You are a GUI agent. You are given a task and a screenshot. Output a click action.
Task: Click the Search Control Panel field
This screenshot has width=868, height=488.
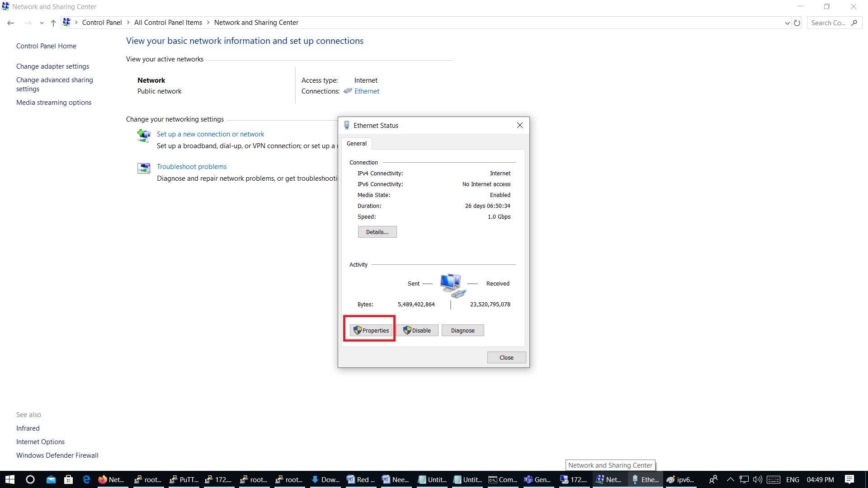click(x=828, y=23)
